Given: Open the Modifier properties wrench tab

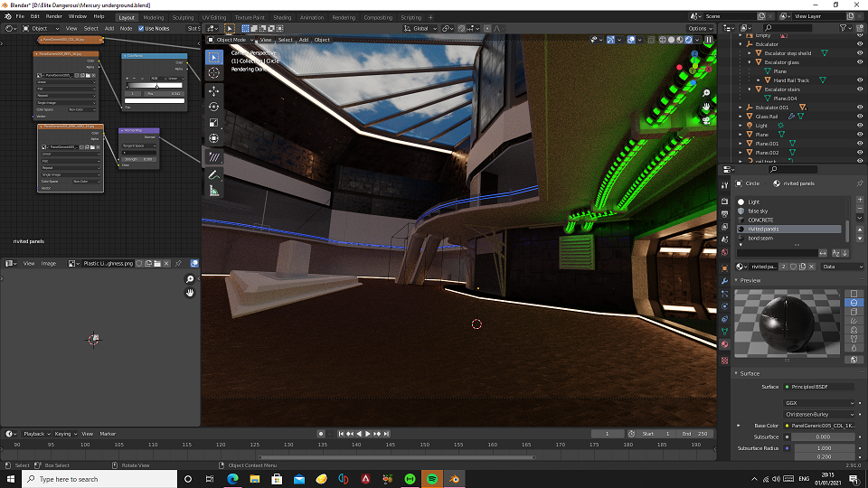Looking at the screenshot, I should [x=724, y=281].
